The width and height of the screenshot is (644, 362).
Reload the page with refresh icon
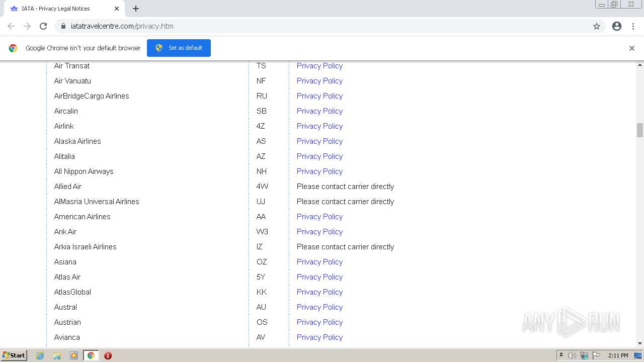coord(43,26)
